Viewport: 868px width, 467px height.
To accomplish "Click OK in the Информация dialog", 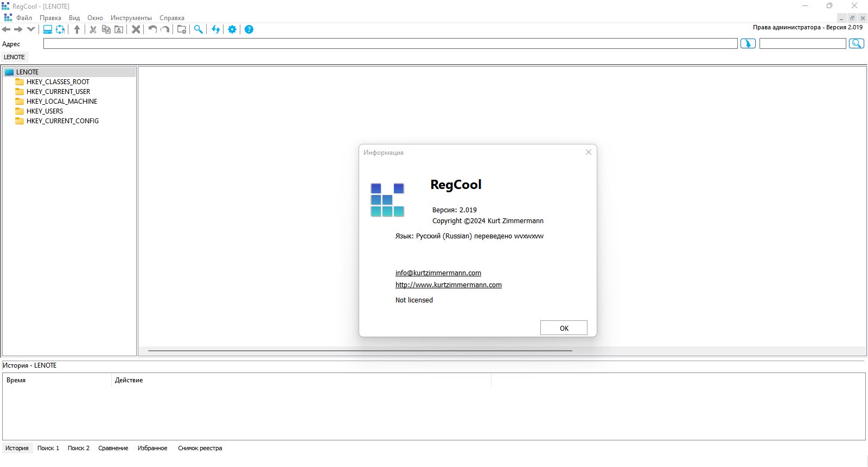I will pyautogui.click(x=564, y=328).
